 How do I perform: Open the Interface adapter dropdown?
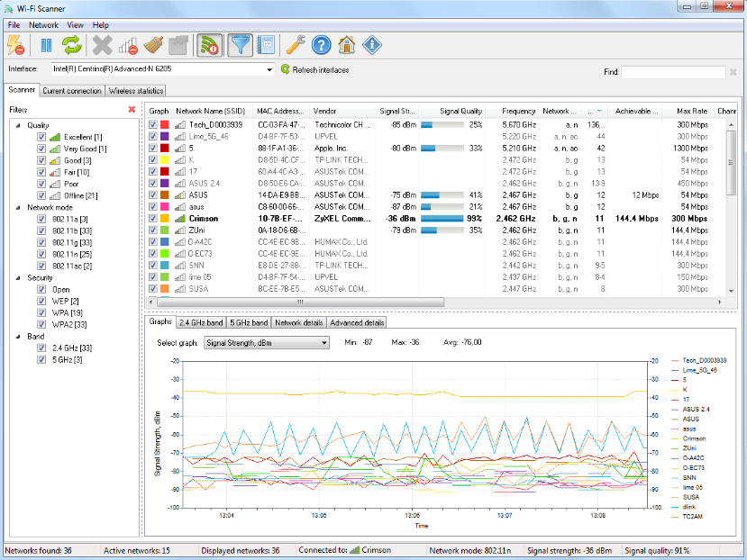269,69
